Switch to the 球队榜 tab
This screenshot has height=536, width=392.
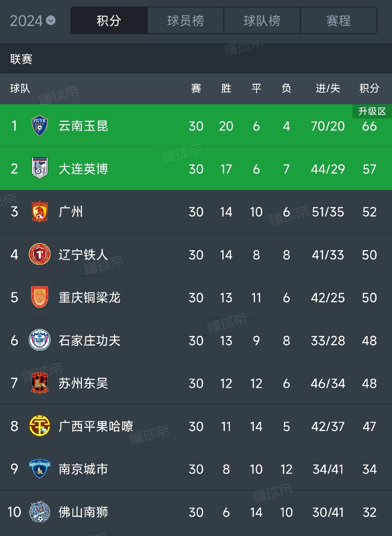(262, 21)
